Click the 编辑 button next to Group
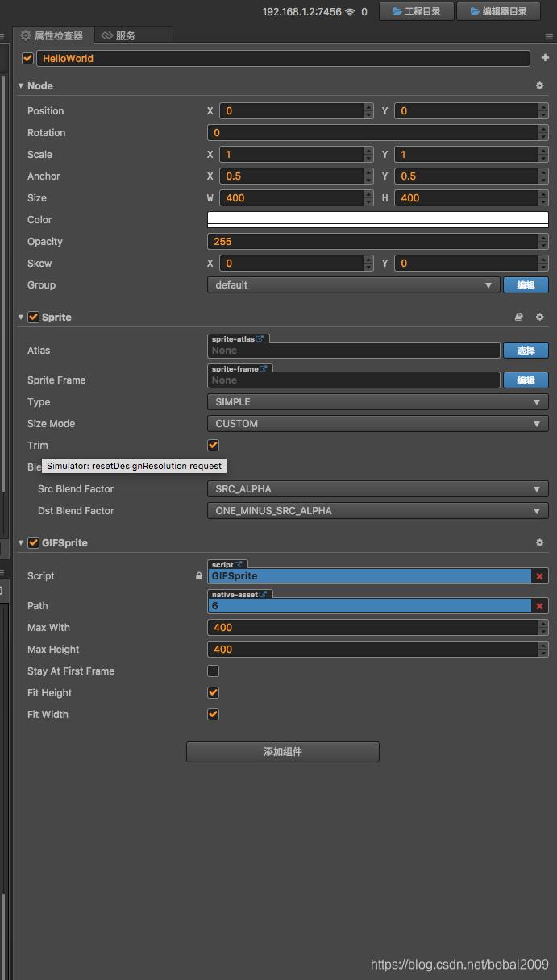This screenshot has height=980, width=557. pyautogui.click(x=526, y=285)
